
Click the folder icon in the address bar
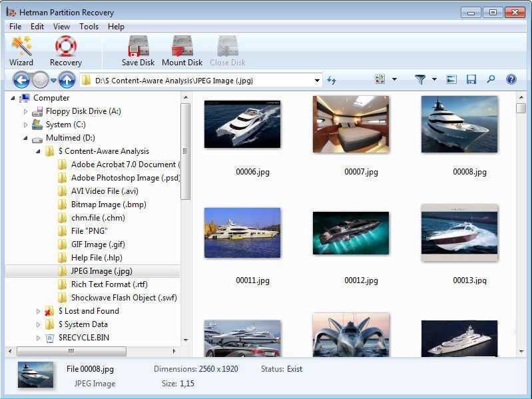point(87,81)
